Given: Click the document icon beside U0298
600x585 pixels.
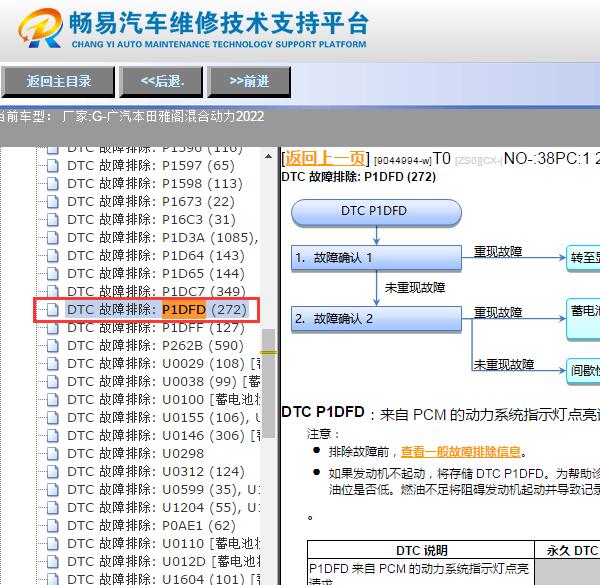Looking at the screenshot, I should pos(52,453).
